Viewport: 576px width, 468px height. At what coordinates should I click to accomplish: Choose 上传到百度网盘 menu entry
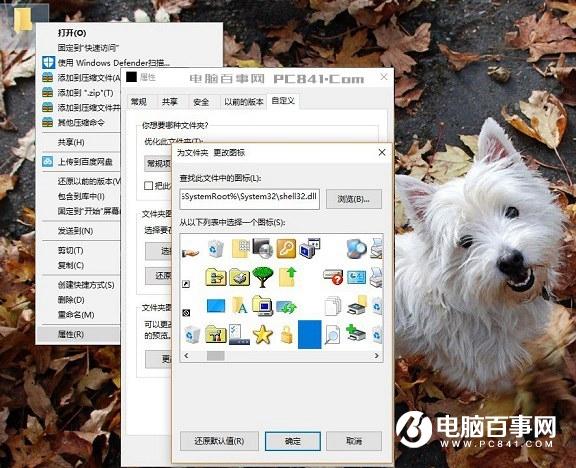click(85, 162)
